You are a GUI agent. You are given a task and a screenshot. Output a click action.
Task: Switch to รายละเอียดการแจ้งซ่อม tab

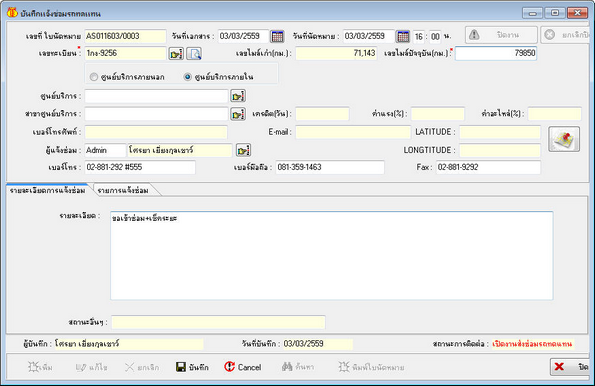click(x=47, y=190)
